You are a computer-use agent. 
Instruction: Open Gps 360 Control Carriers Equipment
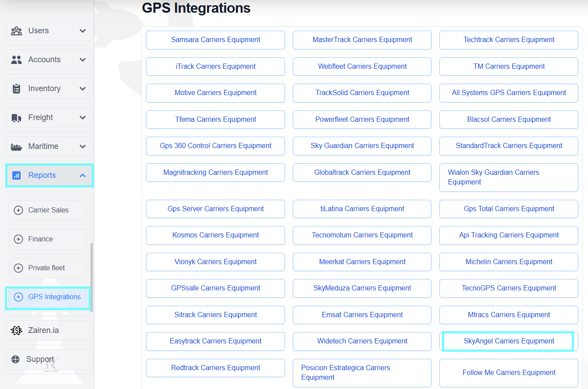[x=215, y=146]
